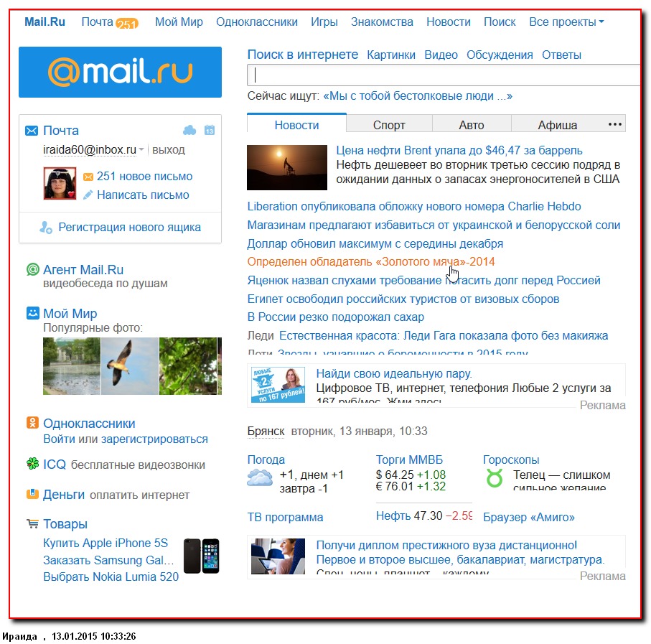Click the weather cloud icon
The width and height of the screenshot is (651, 644).
point(260,477)
